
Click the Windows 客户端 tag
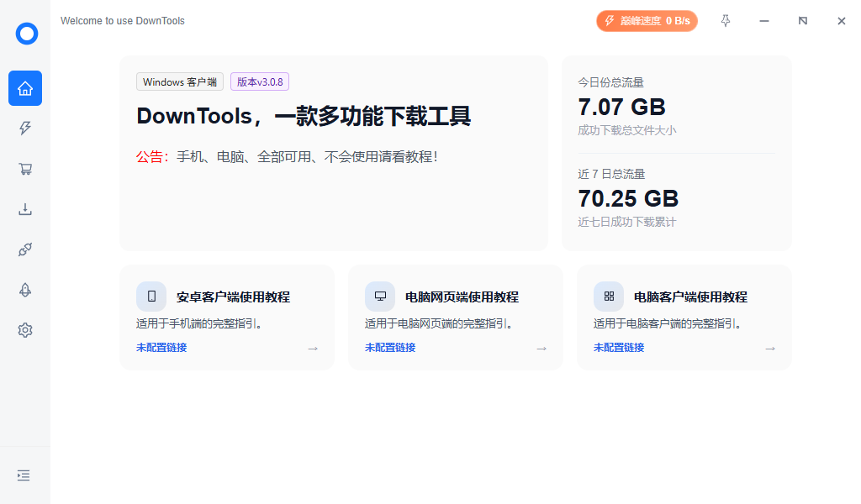(x=180, y=81)
